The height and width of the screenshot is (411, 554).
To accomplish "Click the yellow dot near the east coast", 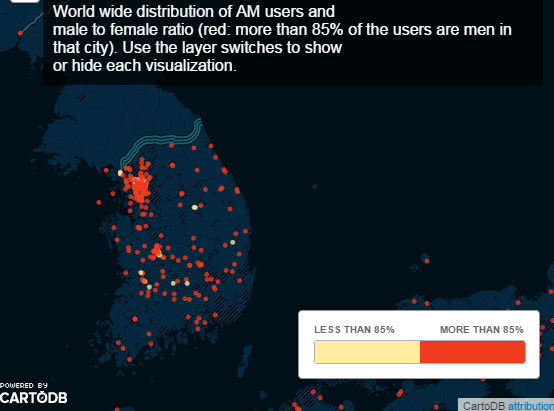I will click(232, 242).
